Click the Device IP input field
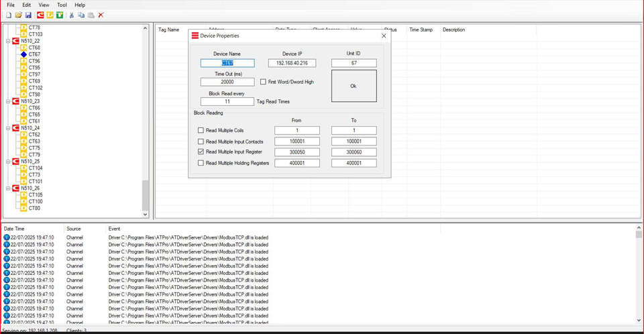 pos(291,63)
